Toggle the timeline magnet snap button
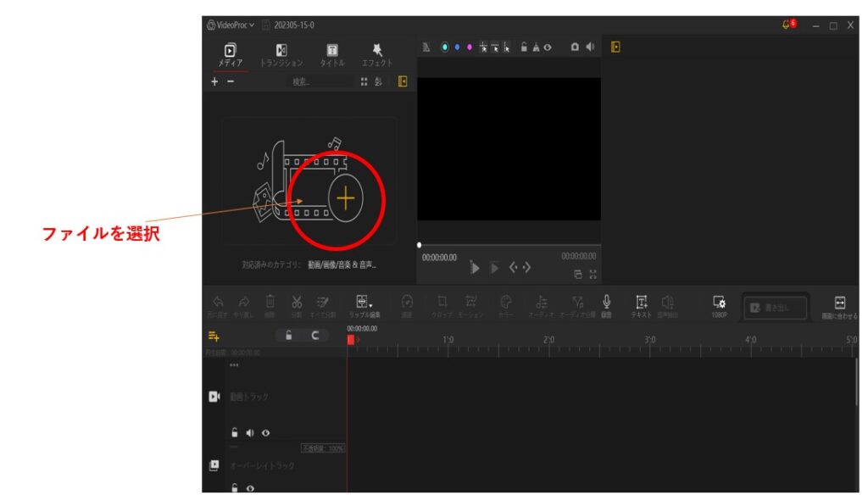868x495 pixels. [314, 336]
